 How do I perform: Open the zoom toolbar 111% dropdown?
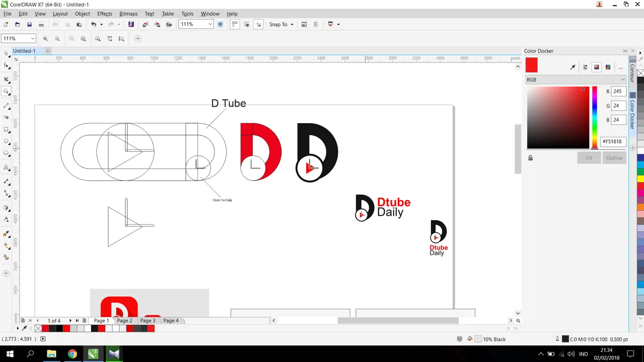pos(32,39)
